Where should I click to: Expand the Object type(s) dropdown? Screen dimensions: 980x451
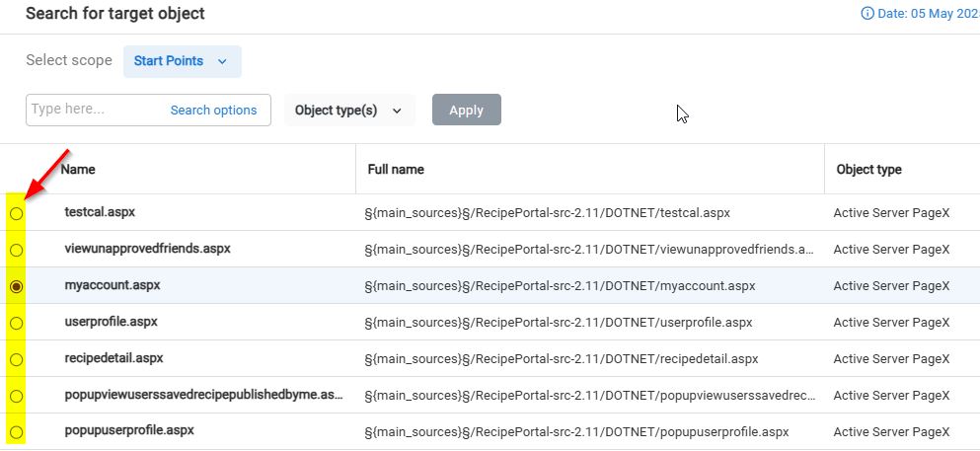point(348,111)
